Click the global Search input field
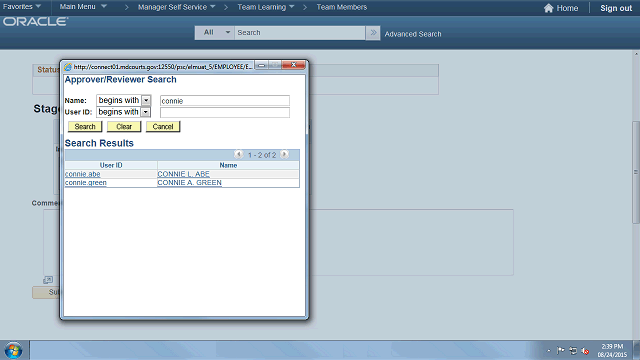640x360 pixels. tap(300, 33)
